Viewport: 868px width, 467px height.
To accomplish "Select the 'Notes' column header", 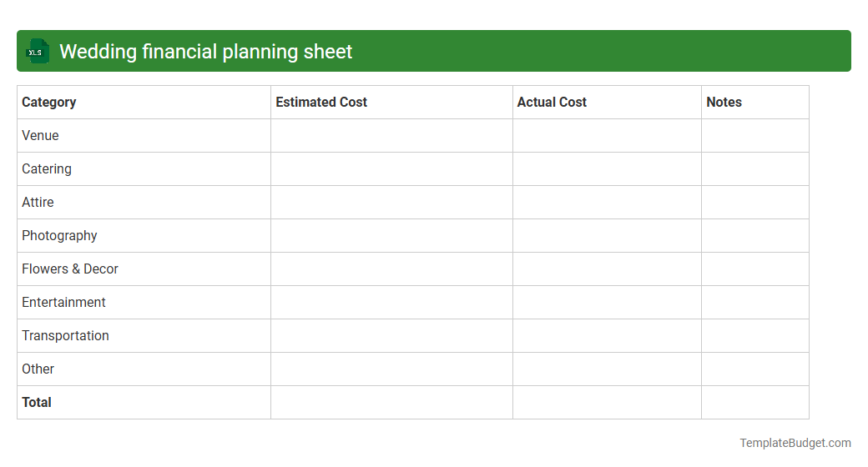I will click(x=755, y=103).
